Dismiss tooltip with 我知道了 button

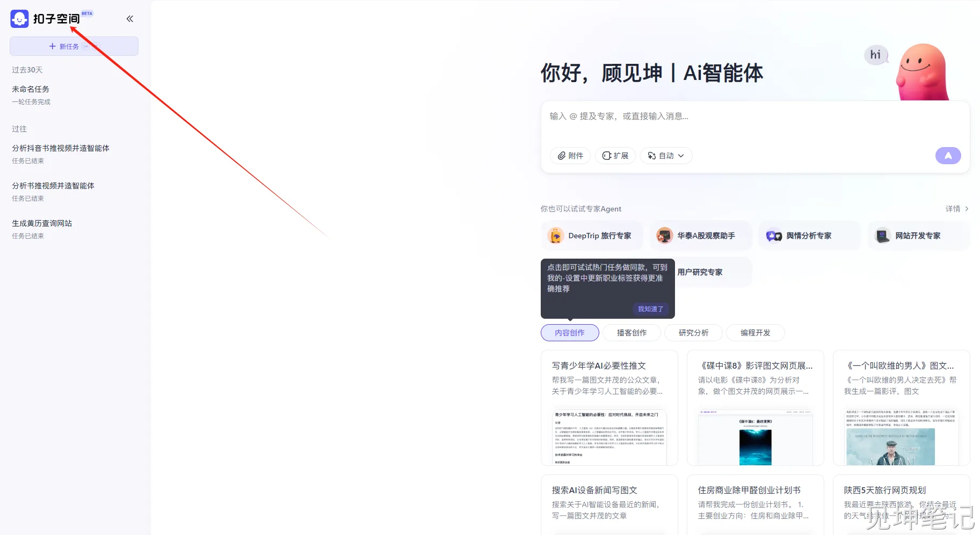click(650, 309)
